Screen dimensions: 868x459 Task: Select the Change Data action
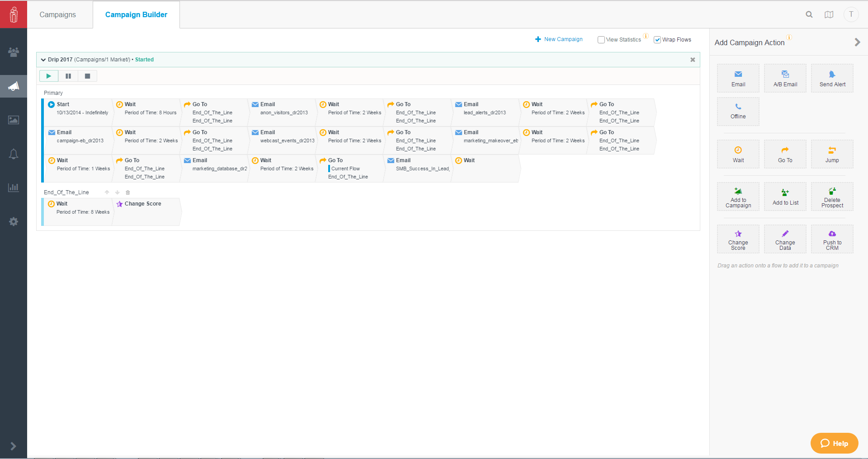(785, 239)
